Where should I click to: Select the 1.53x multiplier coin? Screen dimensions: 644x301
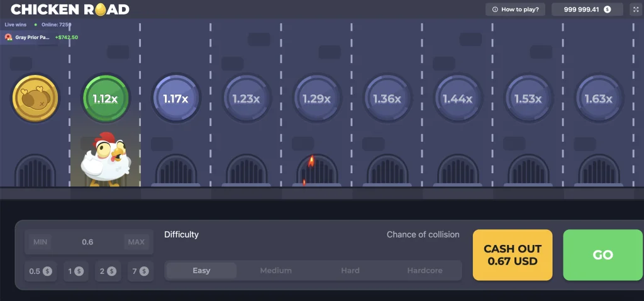pos(528,98)
